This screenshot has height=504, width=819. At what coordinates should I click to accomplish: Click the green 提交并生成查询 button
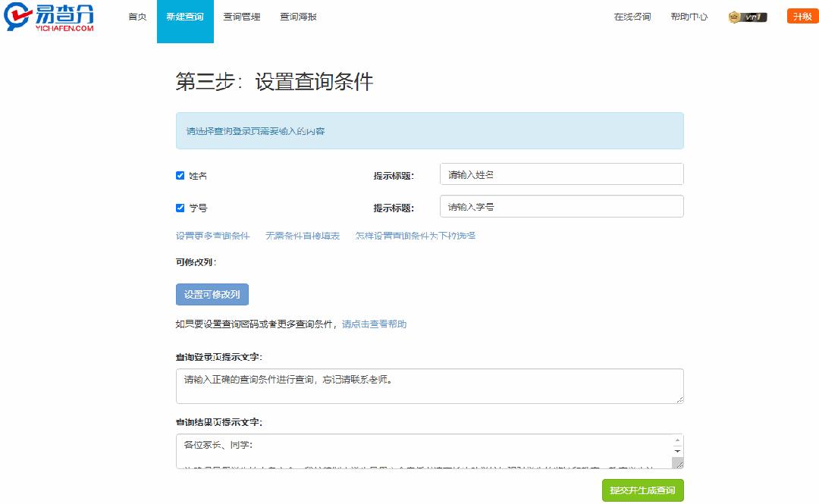click(642, 490)
